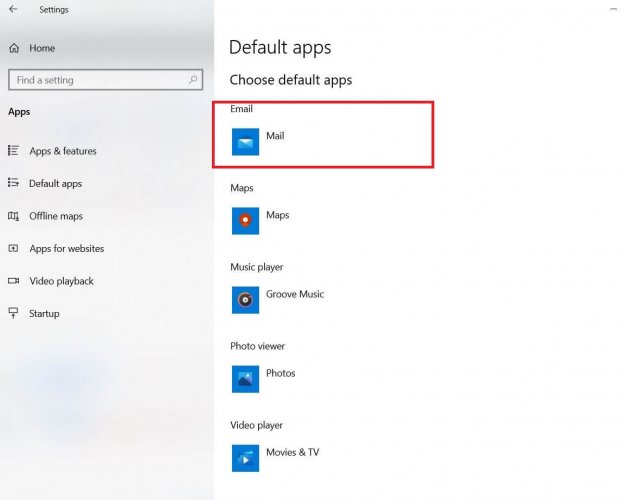Minimize the Settings window
Screen dimensions: 624x500
tap(613, 9)
